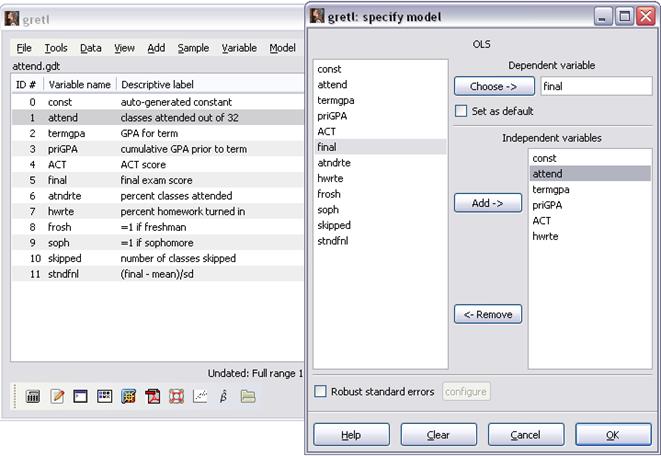Open the session icon view
661x456 pixels.
click(104, 397)
